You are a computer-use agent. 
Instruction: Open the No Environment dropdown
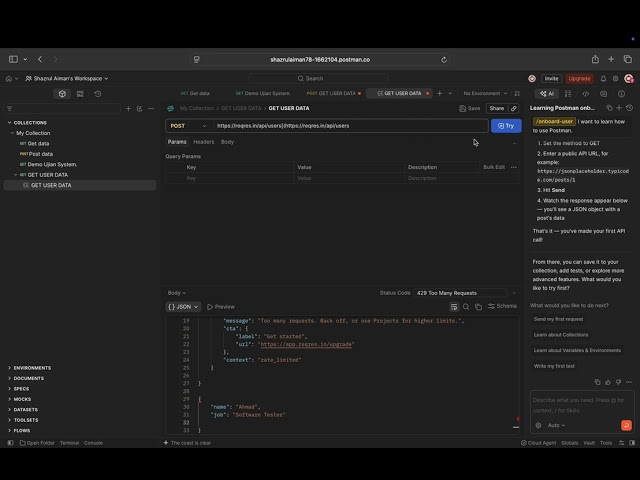coord(485,93)
